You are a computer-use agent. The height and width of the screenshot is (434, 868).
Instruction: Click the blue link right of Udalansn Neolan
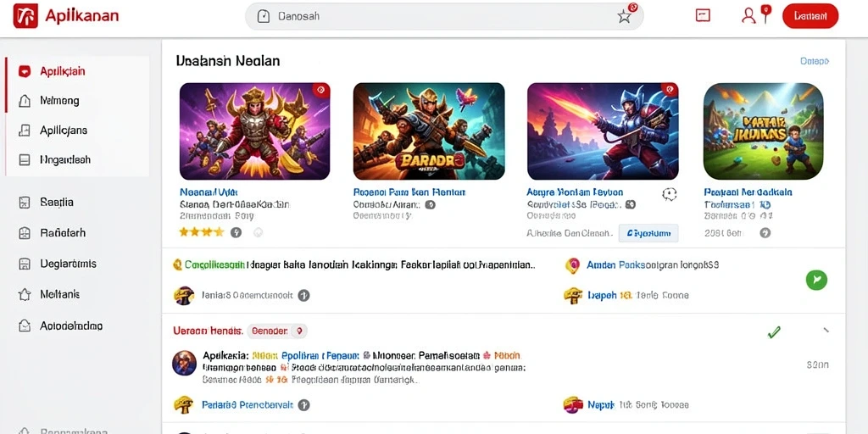[815, 61]
